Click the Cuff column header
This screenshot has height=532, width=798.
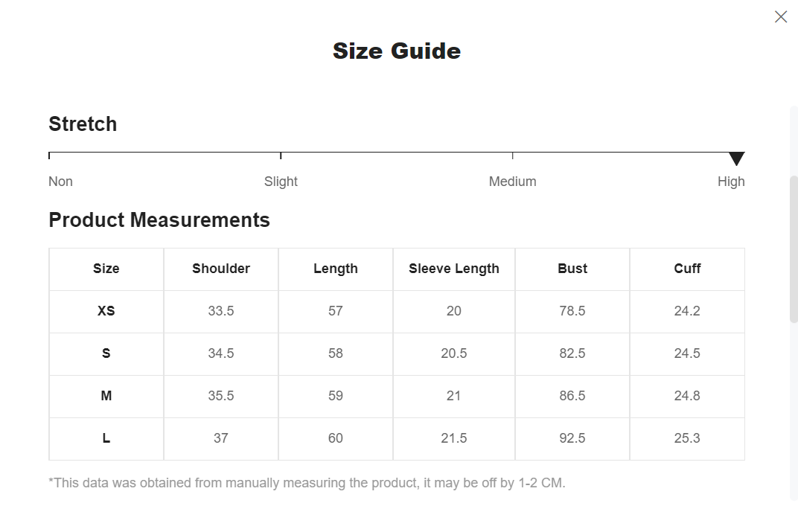(x=687, y=269)
